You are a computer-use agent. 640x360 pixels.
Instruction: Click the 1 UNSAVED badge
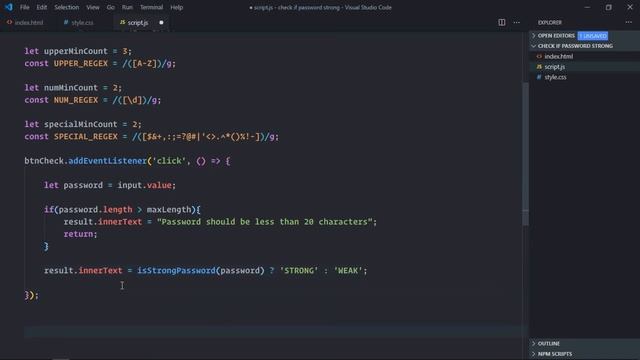point(593,36)
